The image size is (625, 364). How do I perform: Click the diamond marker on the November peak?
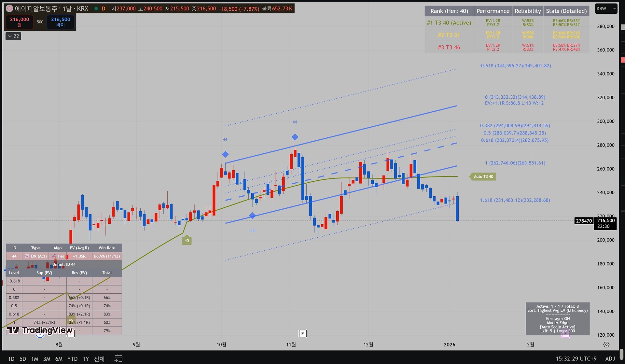pos(295,137)
